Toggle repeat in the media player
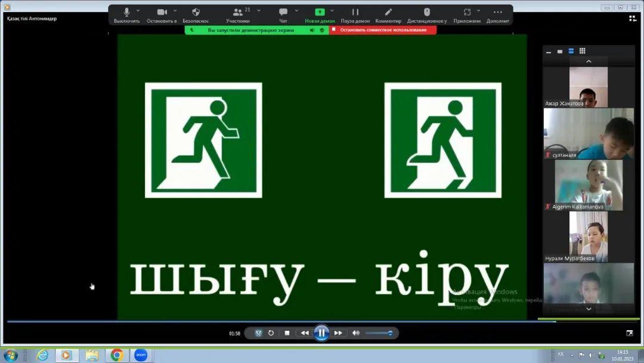644x363 pixels. pos(271,333)
